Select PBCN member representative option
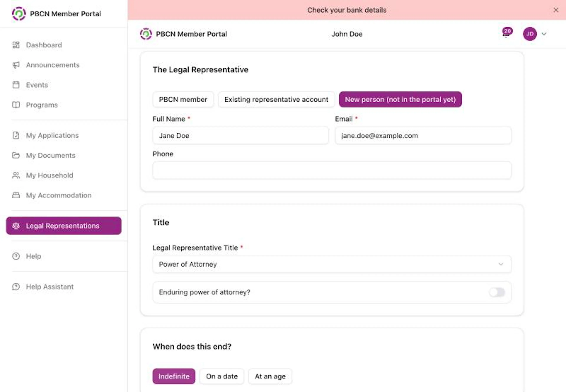The height and width of the screenshot is (392, 566). coord(183,100)
